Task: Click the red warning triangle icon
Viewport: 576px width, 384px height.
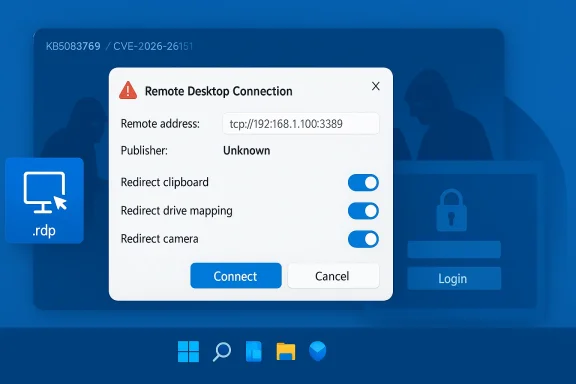Action: [128, 90]
